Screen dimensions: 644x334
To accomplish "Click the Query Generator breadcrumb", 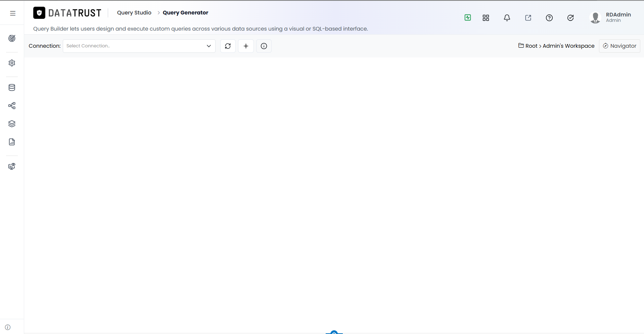I will point(185,13).
